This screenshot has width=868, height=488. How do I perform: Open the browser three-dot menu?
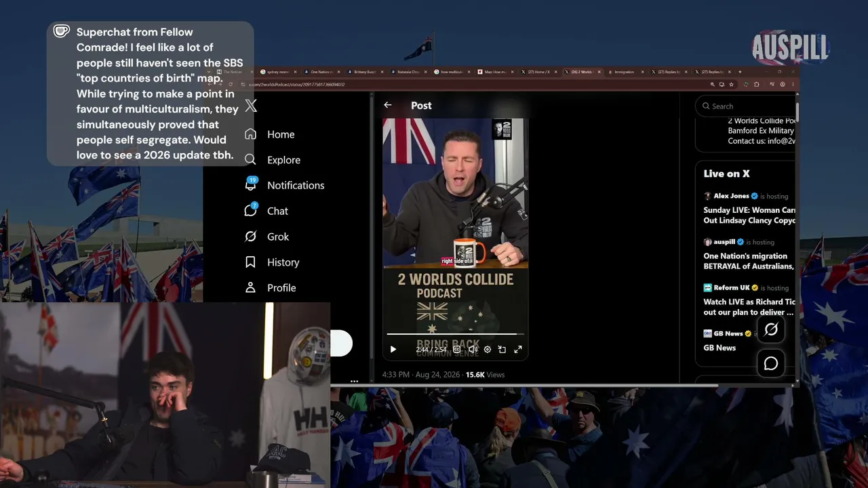792,85
